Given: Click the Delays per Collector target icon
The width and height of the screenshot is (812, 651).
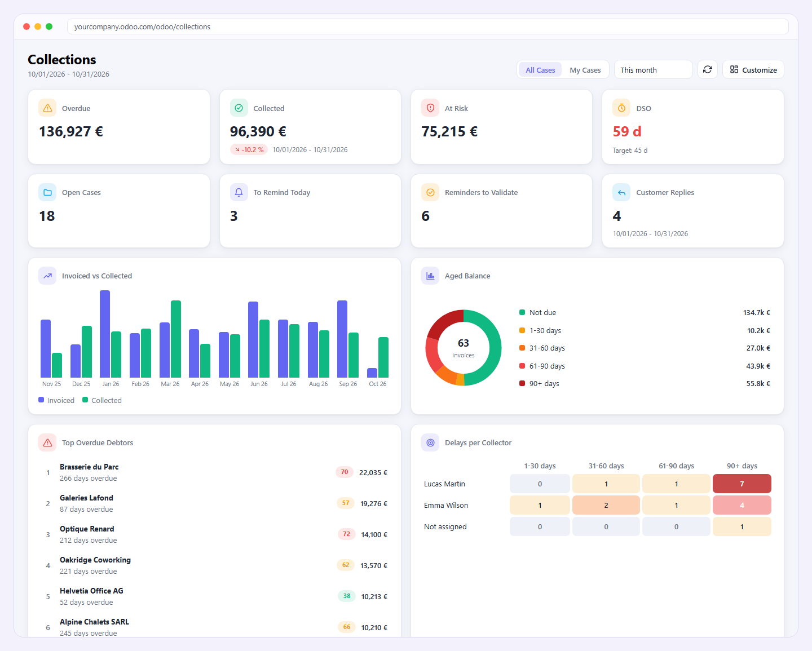Looking at the screenshot, I should pyautogui.click(x=430, y=442).
